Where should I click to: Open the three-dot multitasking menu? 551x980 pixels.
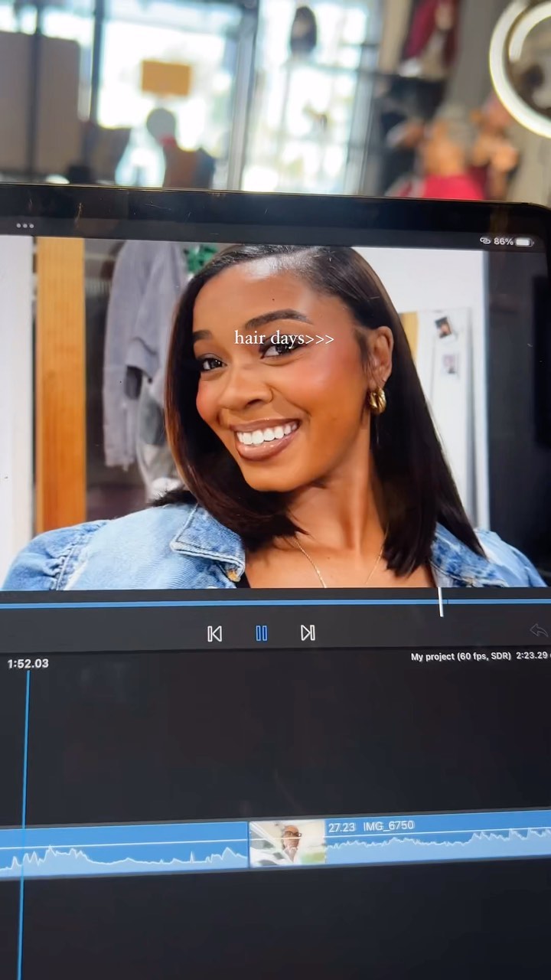coord(25,226)
